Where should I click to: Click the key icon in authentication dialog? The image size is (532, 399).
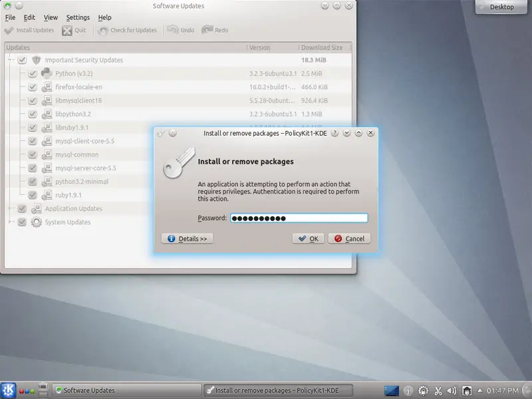pos(179,163)
